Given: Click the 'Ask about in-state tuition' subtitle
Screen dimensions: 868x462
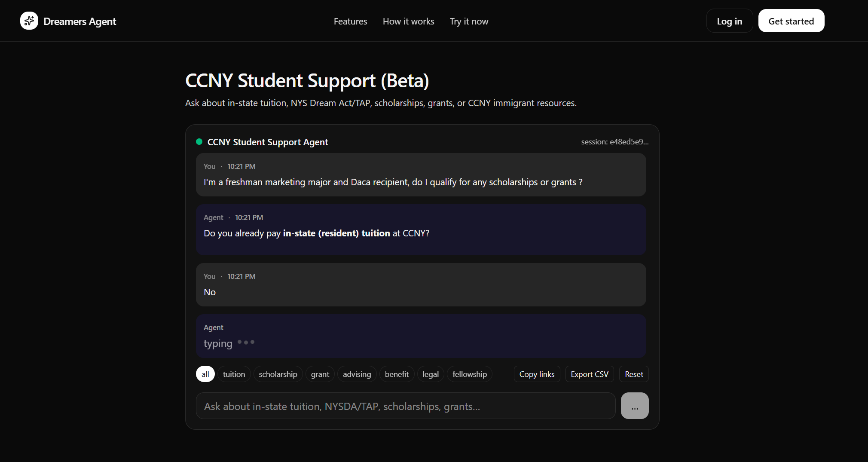Looking at the screenshot, I should pos(381,103).
